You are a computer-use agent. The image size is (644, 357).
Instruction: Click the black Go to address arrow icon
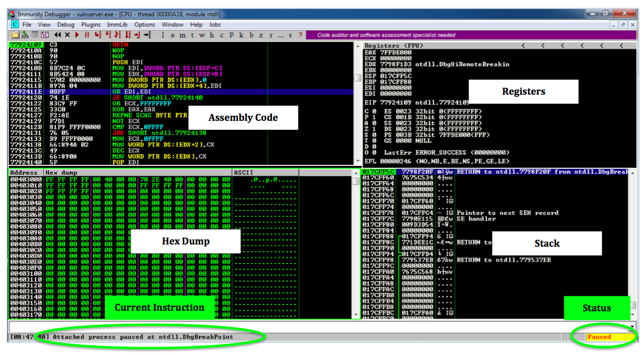point(147,35)
